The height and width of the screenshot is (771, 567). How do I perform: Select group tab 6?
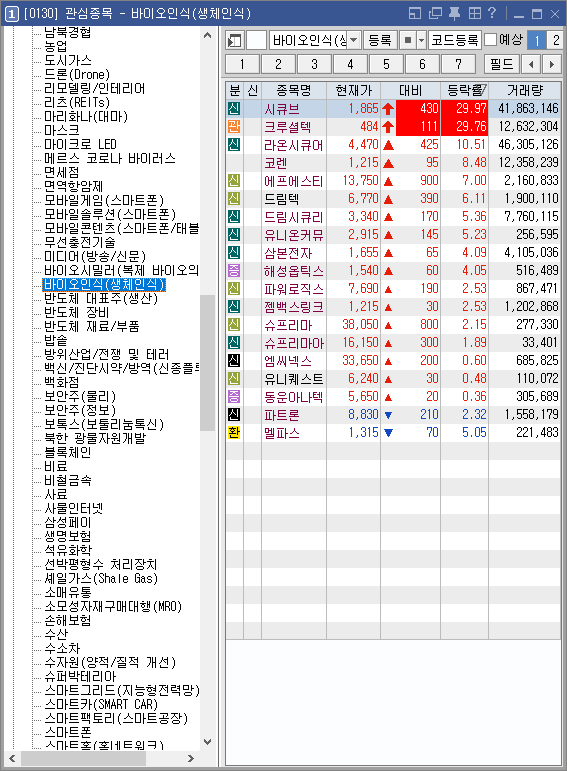pos(422,64)
